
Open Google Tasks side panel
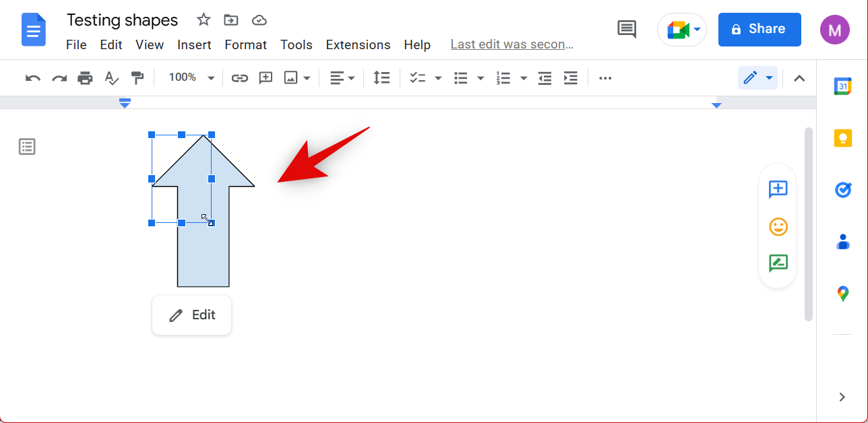coord(842,190)
